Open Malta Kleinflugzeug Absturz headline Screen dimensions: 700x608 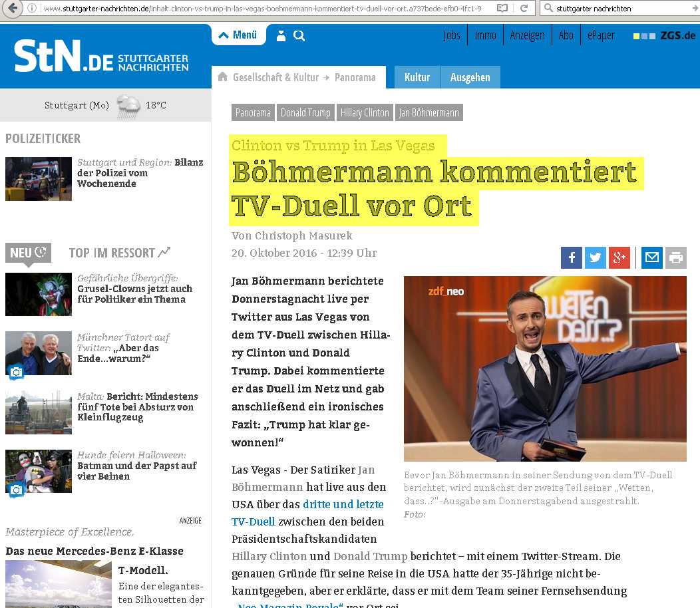138,406
